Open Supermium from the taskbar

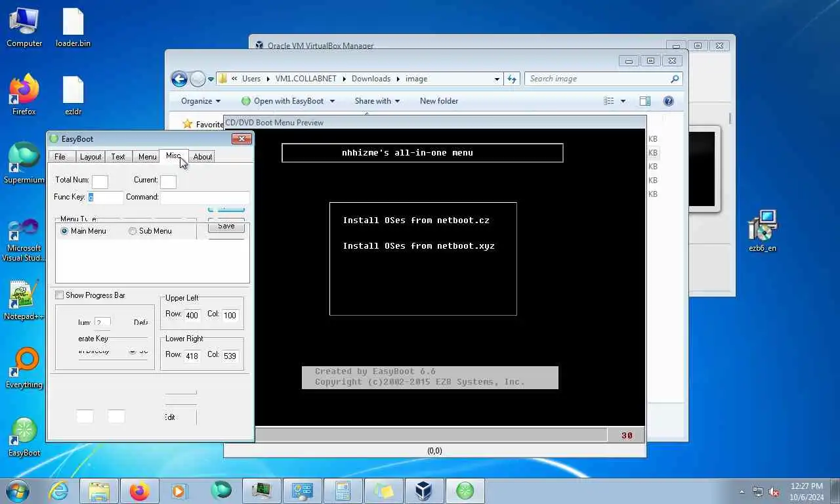pyautogui.click(x=221, y=491)
